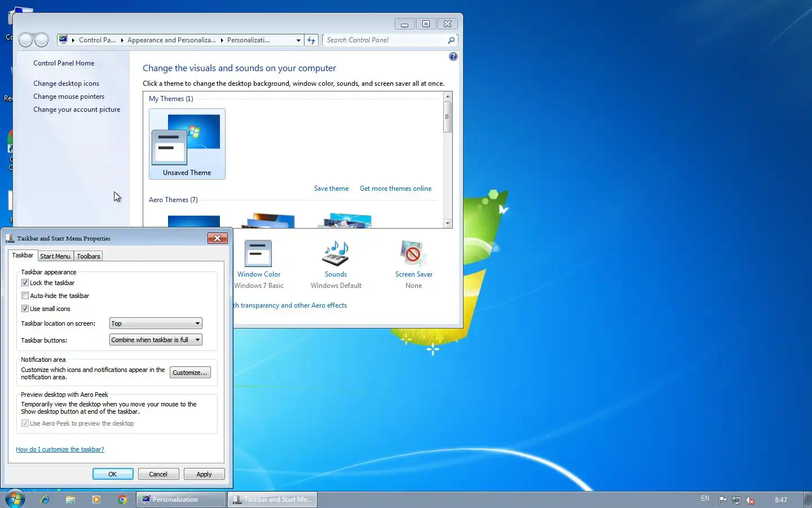Click Get more themes online link

[x=395, y=189]
